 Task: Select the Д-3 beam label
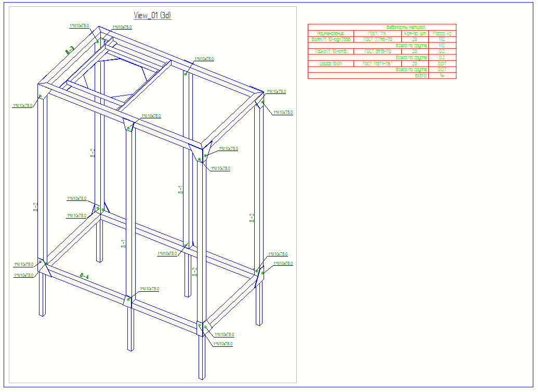pyautogui.click(x=70, y=50)
